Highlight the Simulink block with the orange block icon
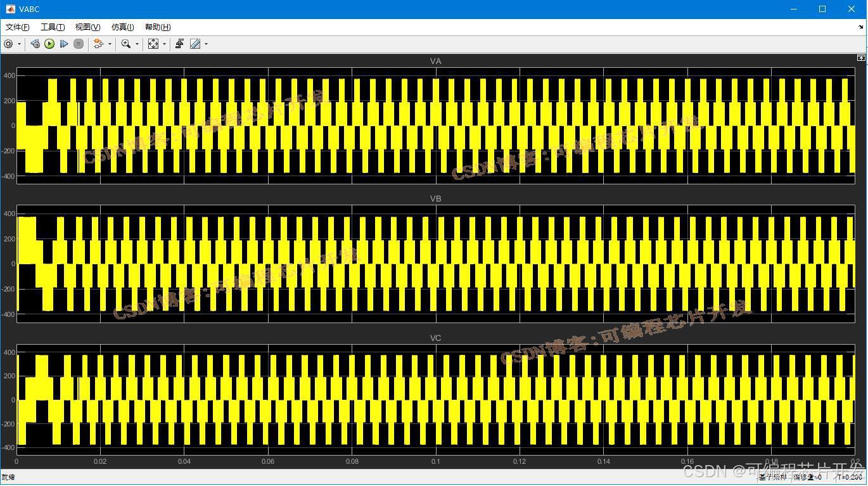Viewport: 868px width, 486px height. click(99, 44)
